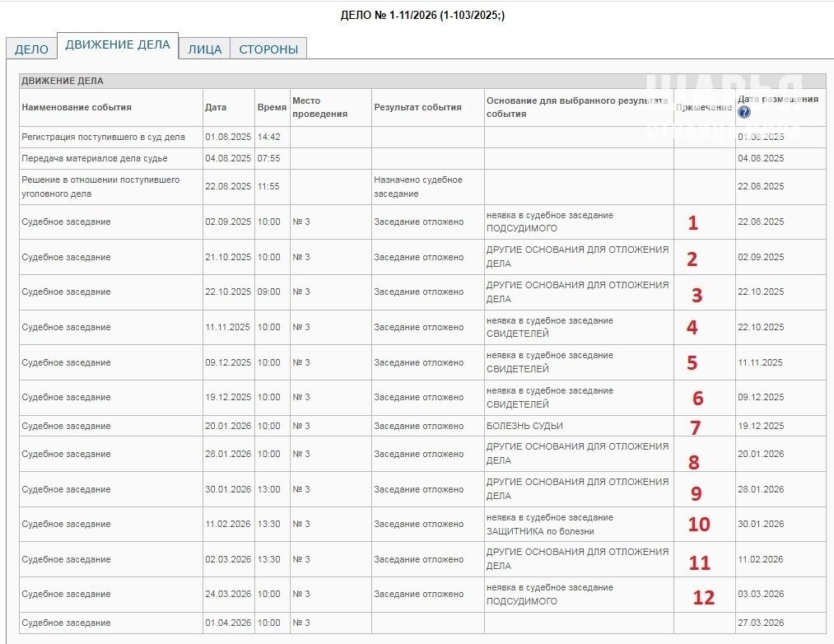Click hearing date 20.01.2026 in Дата column
The height and width of the screenshot is (644, 834).
(228, 426)
